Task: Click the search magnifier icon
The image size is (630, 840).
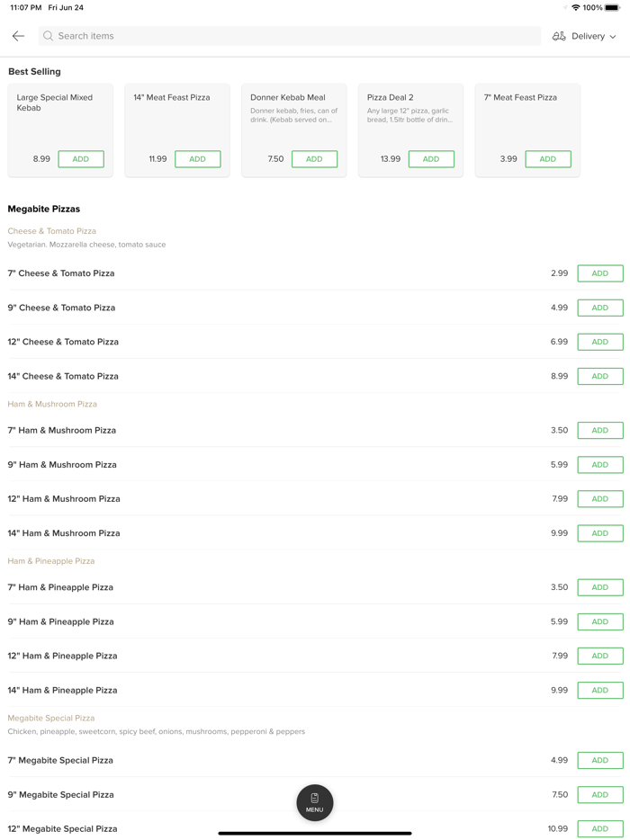Action: 49,36
